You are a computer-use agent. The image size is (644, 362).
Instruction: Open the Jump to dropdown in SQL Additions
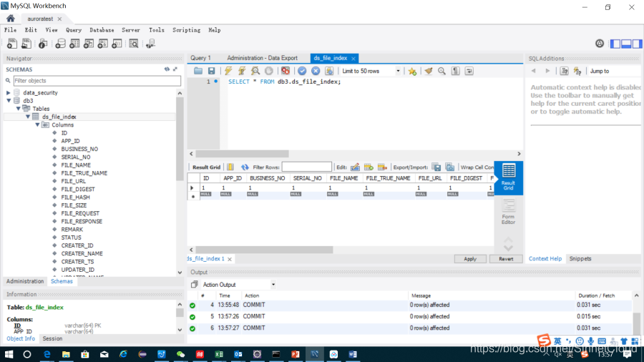(615, 71)
